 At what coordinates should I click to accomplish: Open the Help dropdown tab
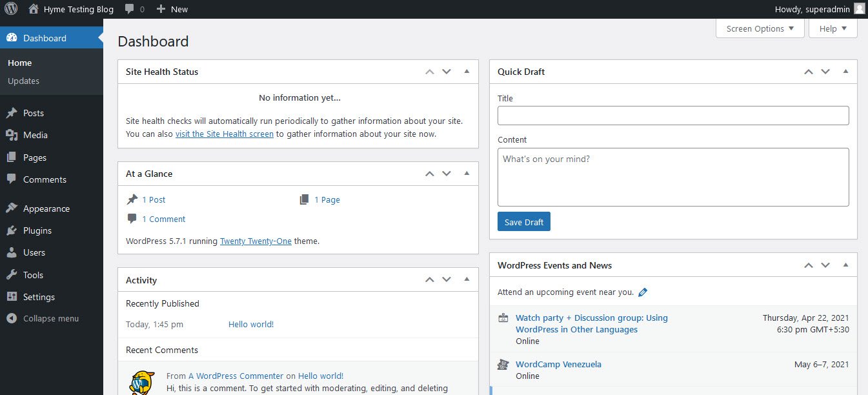coord(833,28)
